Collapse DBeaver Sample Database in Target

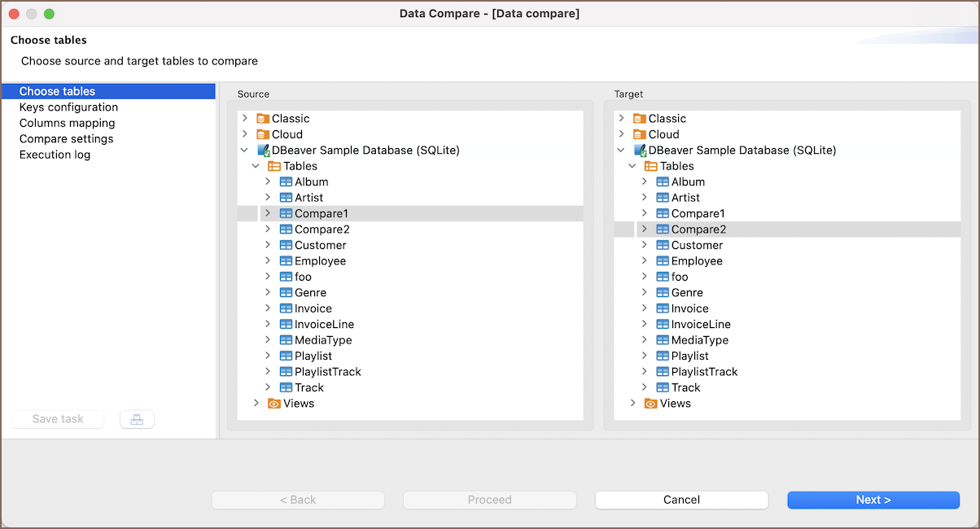click(x=621, y=151)
